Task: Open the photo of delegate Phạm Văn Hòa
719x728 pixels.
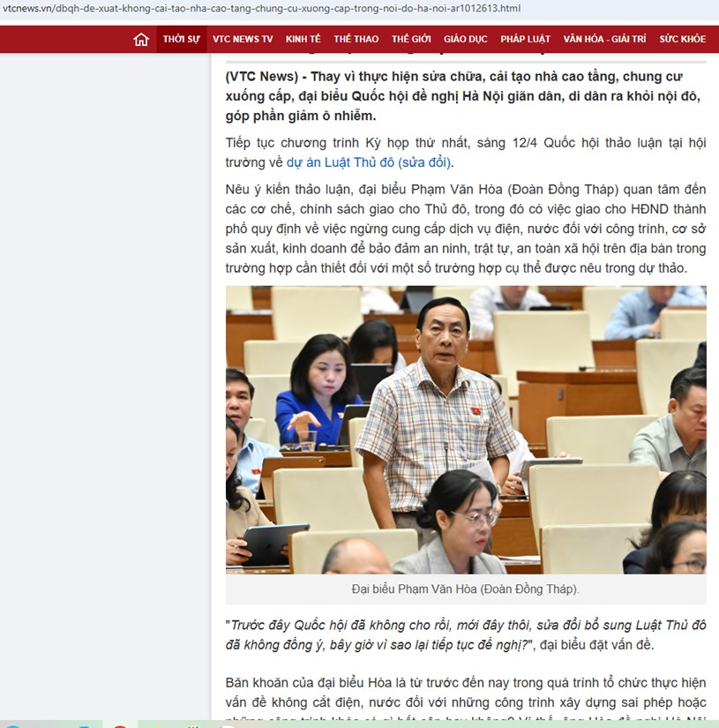Action: [466, 430]
